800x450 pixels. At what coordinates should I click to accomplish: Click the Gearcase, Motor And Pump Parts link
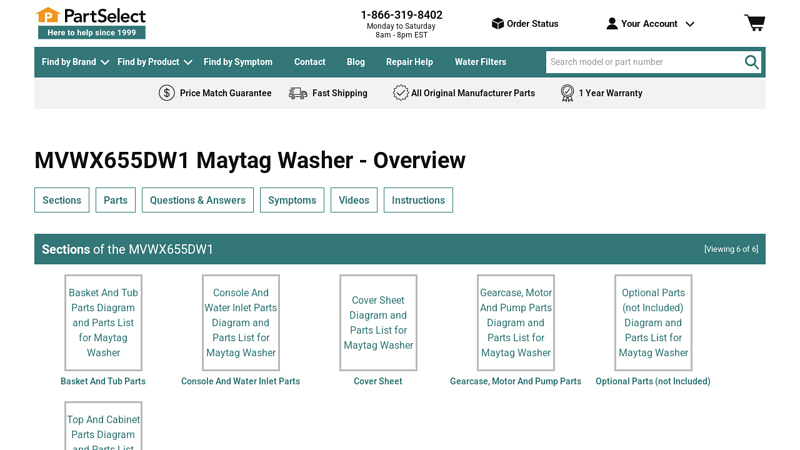515,381
